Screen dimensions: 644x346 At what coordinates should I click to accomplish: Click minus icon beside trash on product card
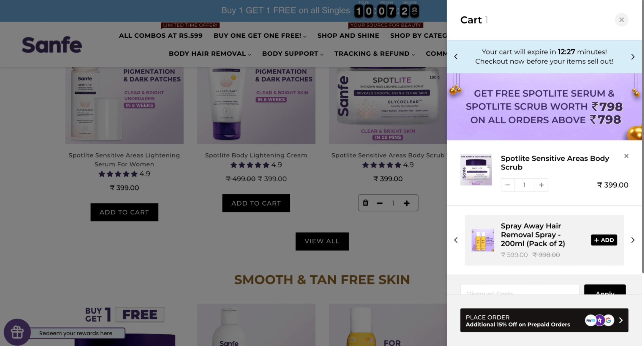[380, 203]
